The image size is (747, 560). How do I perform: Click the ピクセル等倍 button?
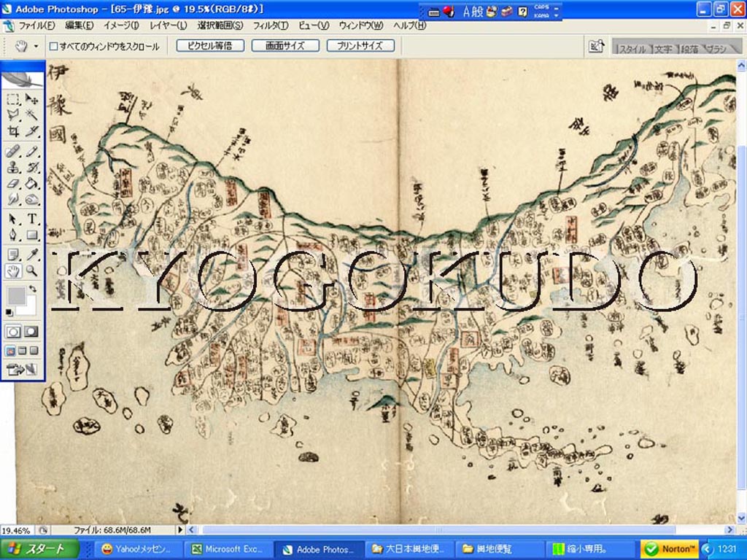210,46
